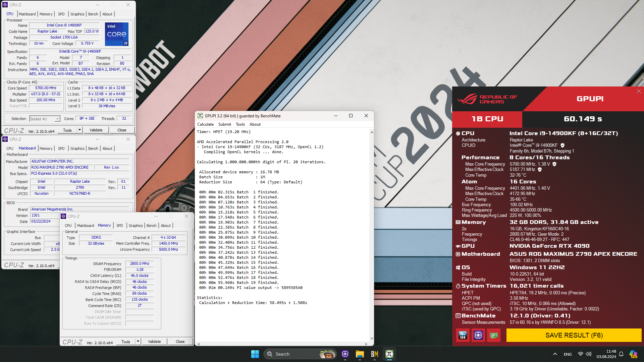The image size is (644, 362).
Task: Click the ROG MAXIMUS Z790 APEX ENCORE model field
Action: click(x=61, y=167)
